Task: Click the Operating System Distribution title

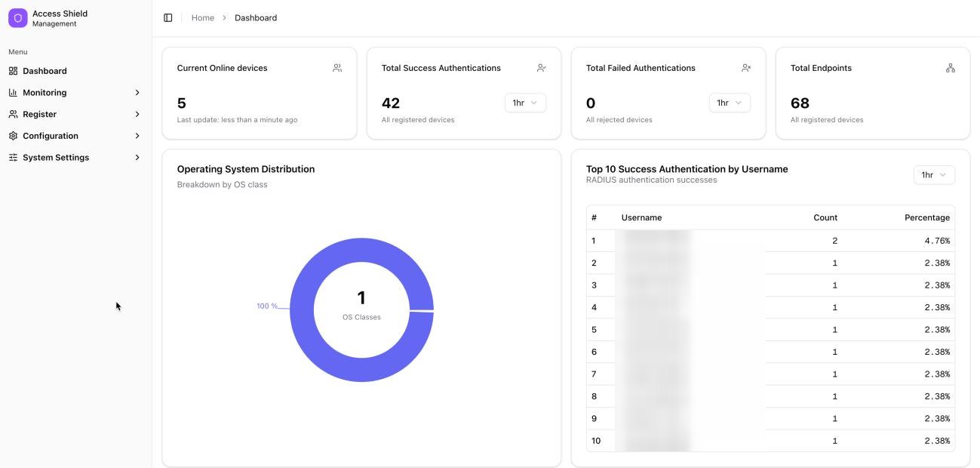Action: coord(246,169)
